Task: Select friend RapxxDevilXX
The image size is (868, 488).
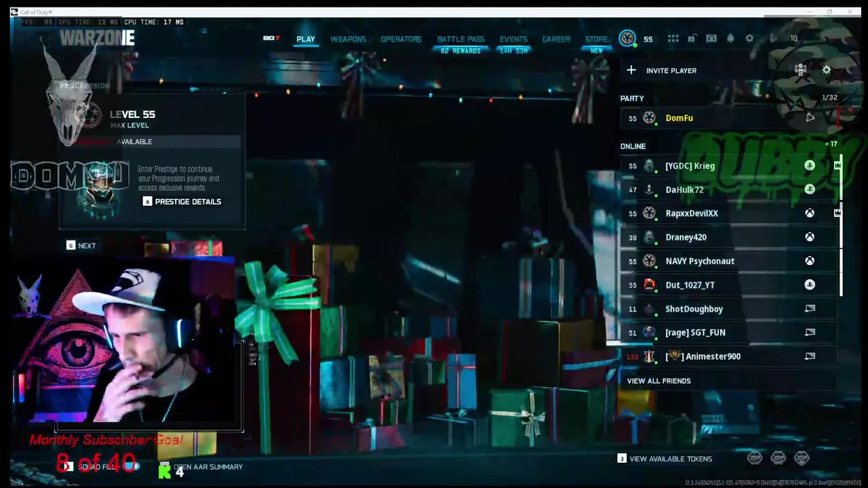Action: [x=729, y=213]
